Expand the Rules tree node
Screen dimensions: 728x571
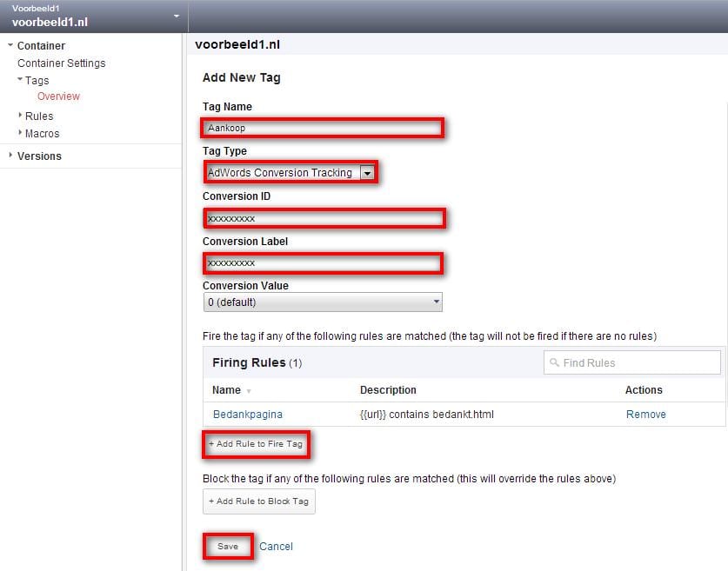click(20, 115)
